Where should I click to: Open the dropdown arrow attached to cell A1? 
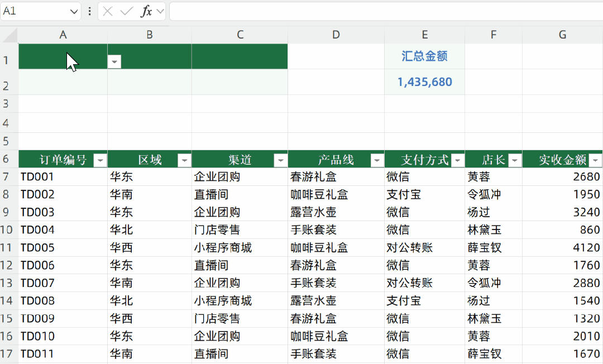114,61
